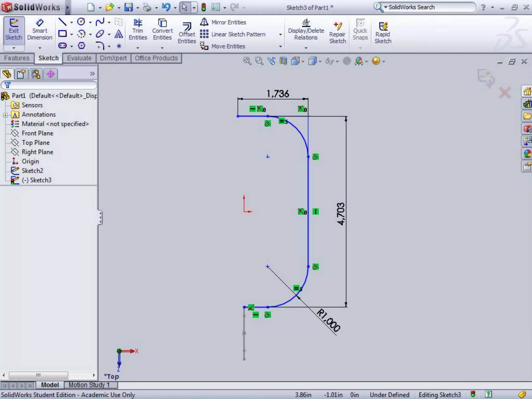Select the Smart Dimension tool
The height and width of the screenshot is (399, 532).
(x=39, y=29)
